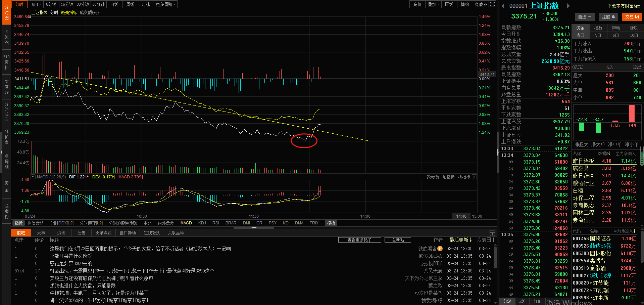Sort posts by 最后更新
The image size is (644, 305).
(460, 240)
